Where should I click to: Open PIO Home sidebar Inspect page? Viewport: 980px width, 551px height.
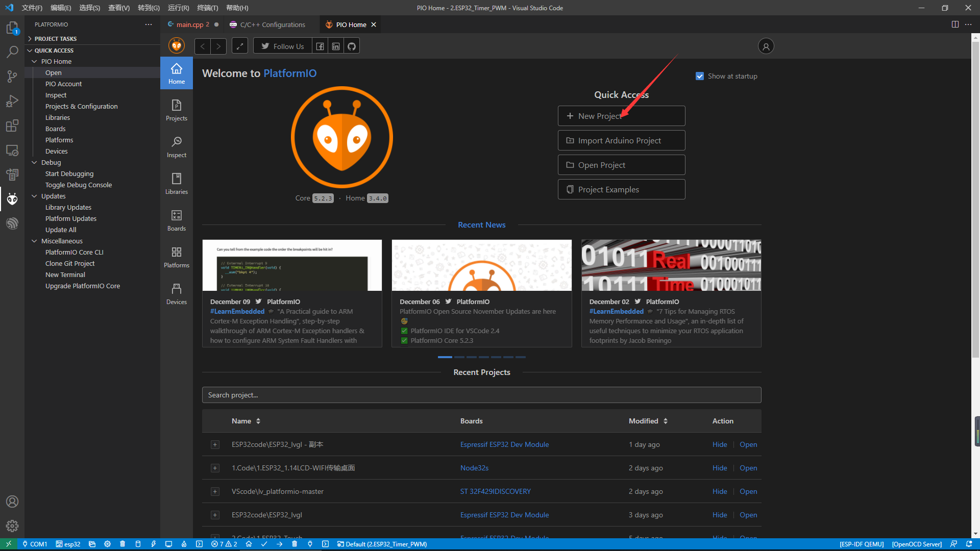[x=177, y=147]
